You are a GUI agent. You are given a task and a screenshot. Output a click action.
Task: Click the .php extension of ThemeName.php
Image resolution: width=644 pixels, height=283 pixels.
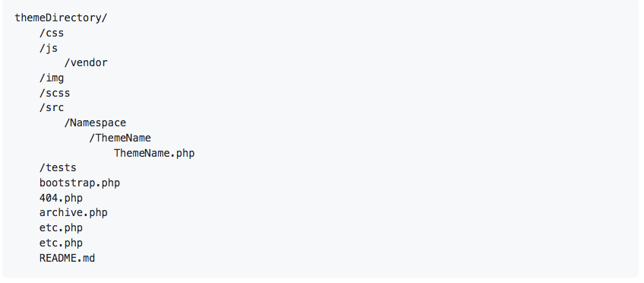click(x=182, y=153)
